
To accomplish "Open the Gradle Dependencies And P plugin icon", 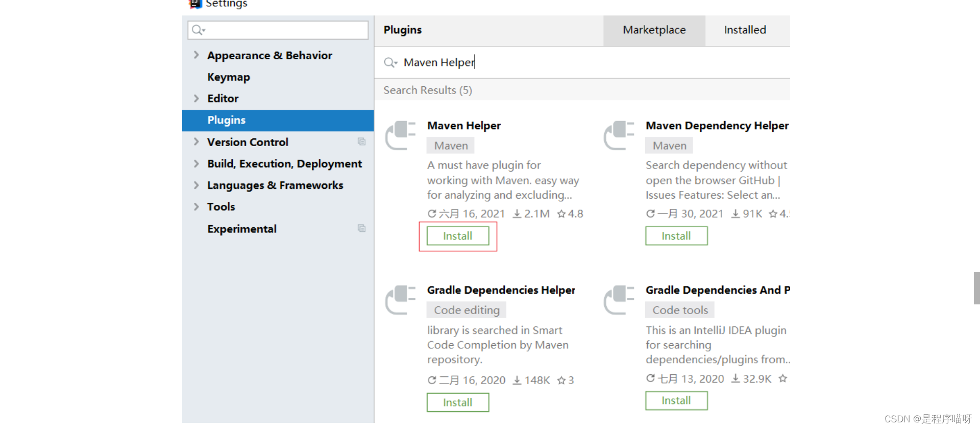I will pos(619,300).
